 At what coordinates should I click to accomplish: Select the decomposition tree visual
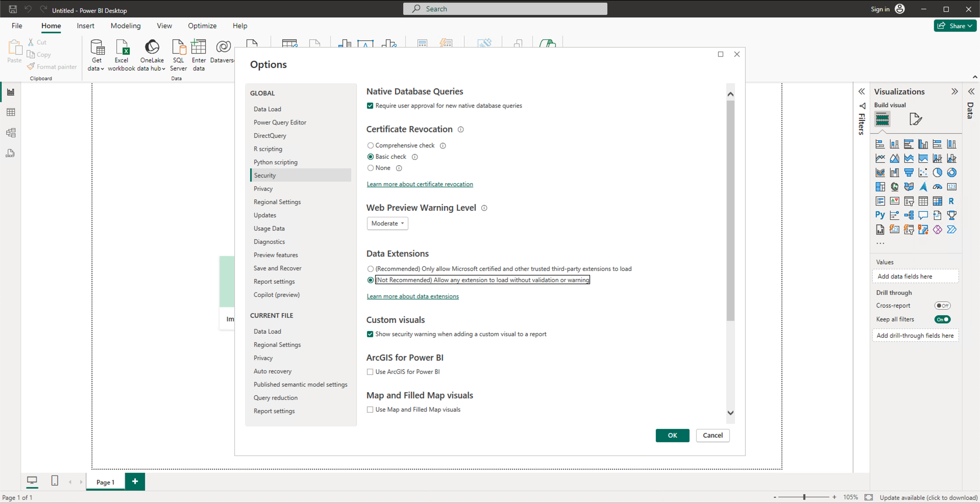pos(909,215)
